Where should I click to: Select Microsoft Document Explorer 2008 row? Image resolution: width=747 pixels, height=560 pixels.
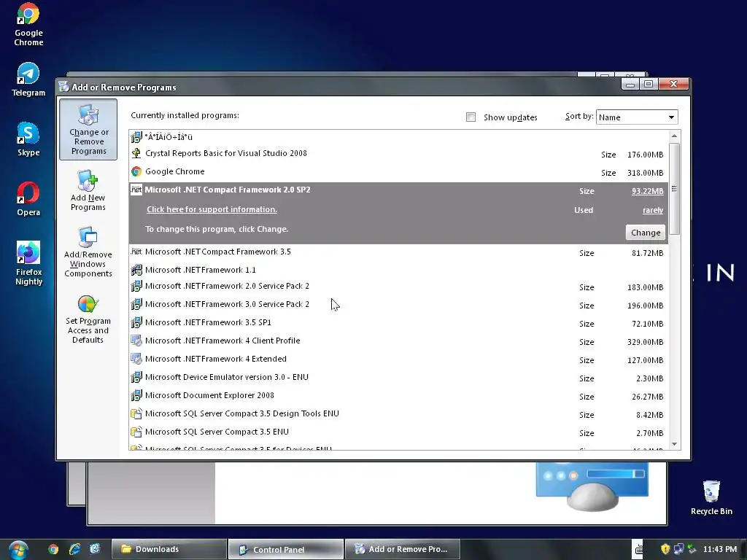pos(398,395)
